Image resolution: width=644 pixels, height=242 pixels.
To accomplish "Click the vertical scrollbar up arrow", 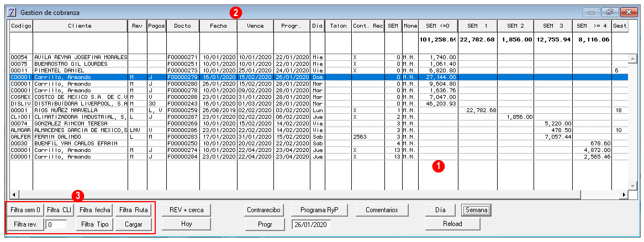I will (632, 58).
